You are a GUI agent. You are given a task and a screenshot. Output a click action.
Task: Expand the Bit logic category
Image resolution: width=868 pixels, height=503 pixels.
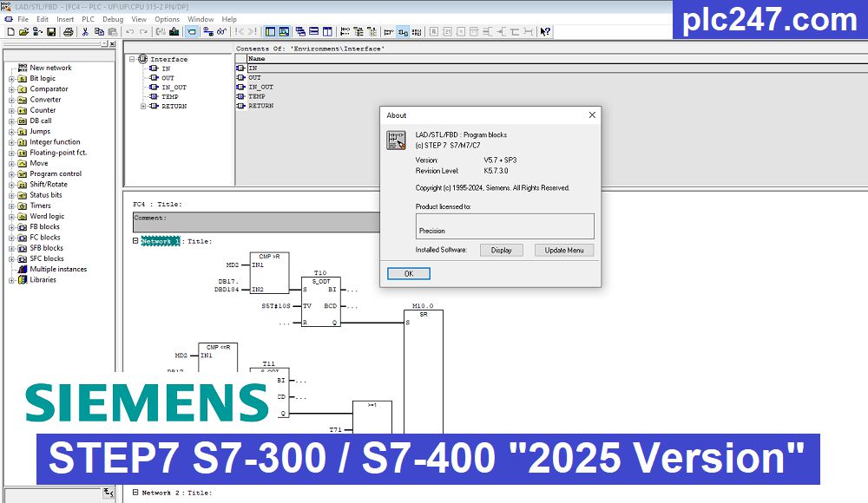11,79
